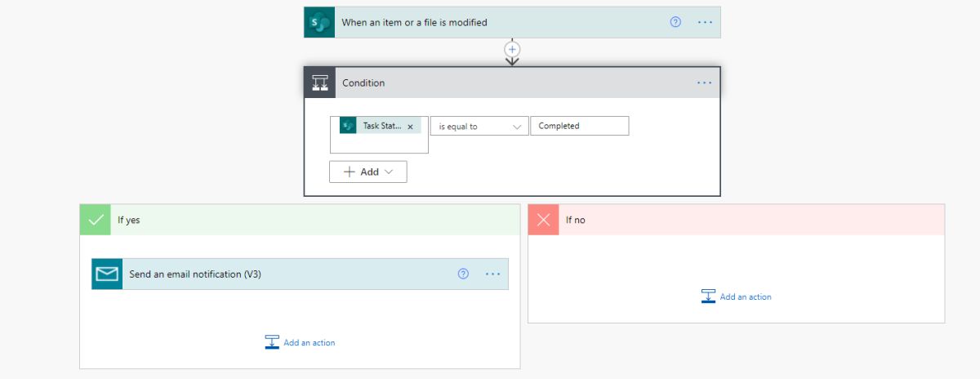
Task: Select the 'If yes' branch header
Action: pyautogui.click(x=300, y=220)
